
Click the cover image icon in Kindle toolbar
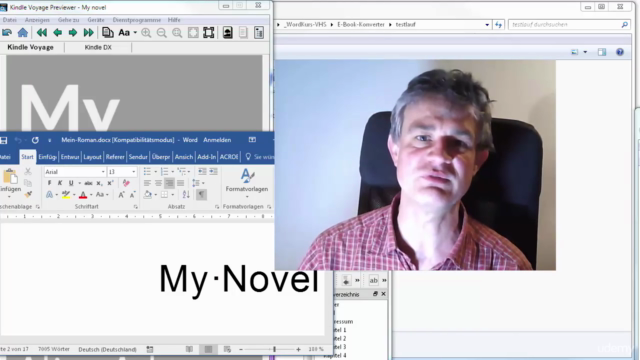(x=227, y=33)
